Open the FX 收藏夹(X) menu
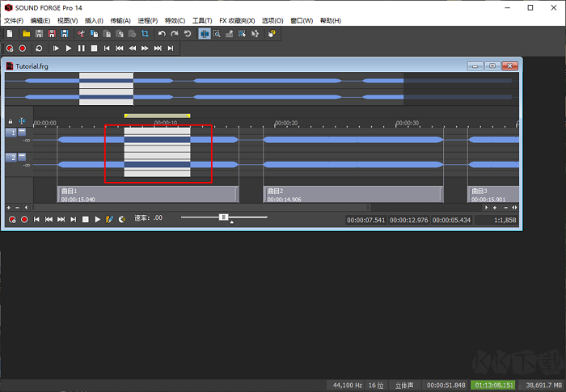566x392 pixels. pyautogui.click(x=236, y=20)
